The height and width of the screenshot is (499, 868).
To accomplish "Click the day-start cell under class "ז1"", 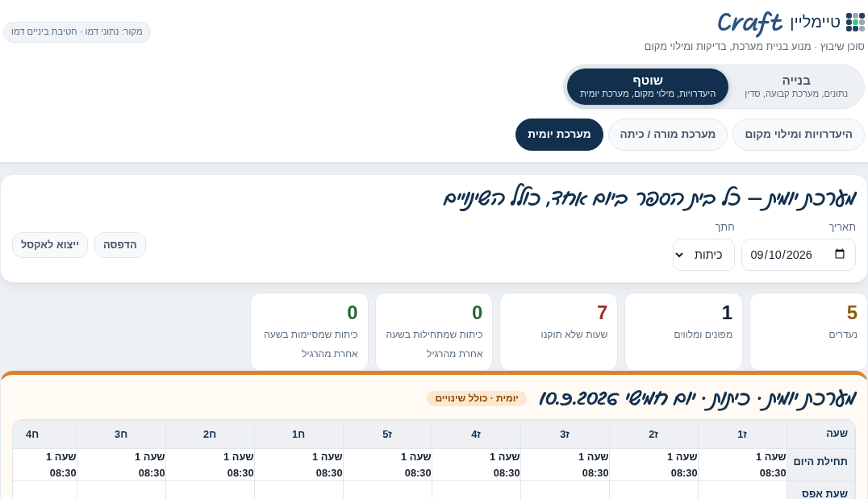I will click(742, 464).
